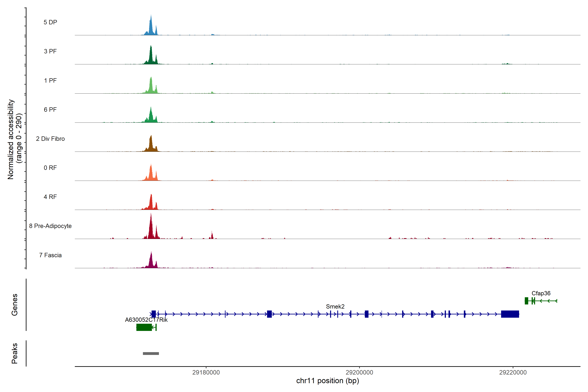Image resolution: width=588 pixels, height=392 pixels.
Task: Click the Cfap36 gene label
Action: (541, 293)
